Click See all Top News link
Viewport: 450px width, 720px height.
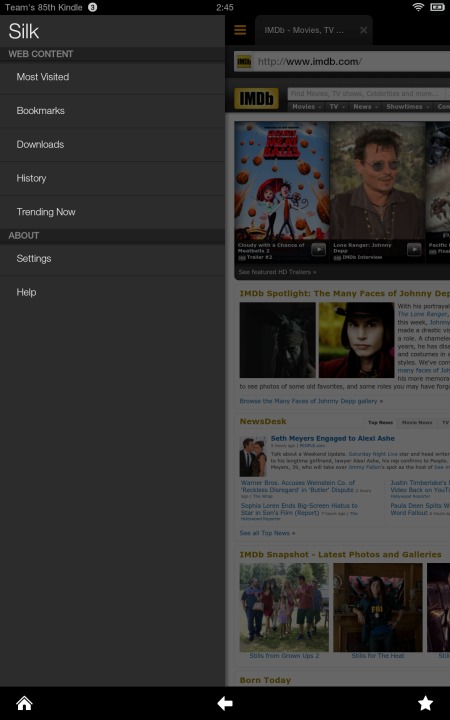(267, 533)
